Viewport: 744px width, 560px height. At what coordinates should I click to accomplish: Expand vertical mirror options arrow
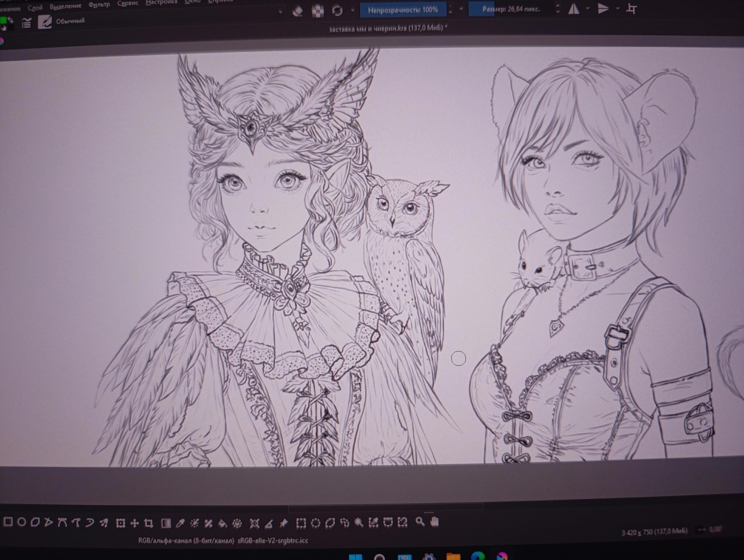coord(618,8)
